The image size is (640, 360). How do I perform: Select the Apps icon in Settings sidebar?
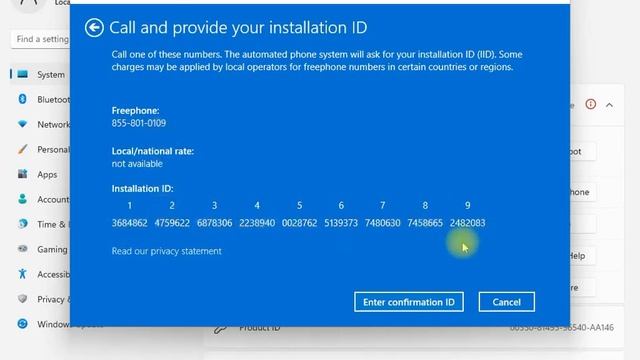coord(22,174)
